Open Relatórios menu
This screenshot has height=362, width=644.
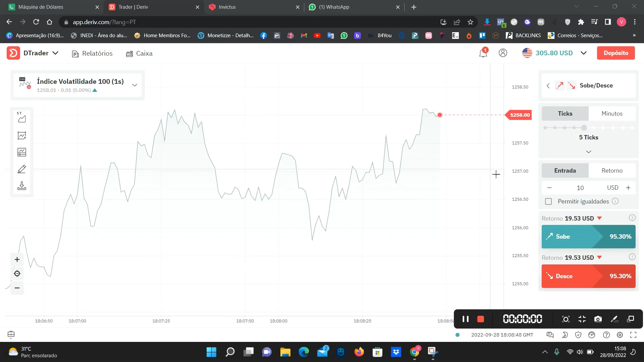(x=92, y=54)
